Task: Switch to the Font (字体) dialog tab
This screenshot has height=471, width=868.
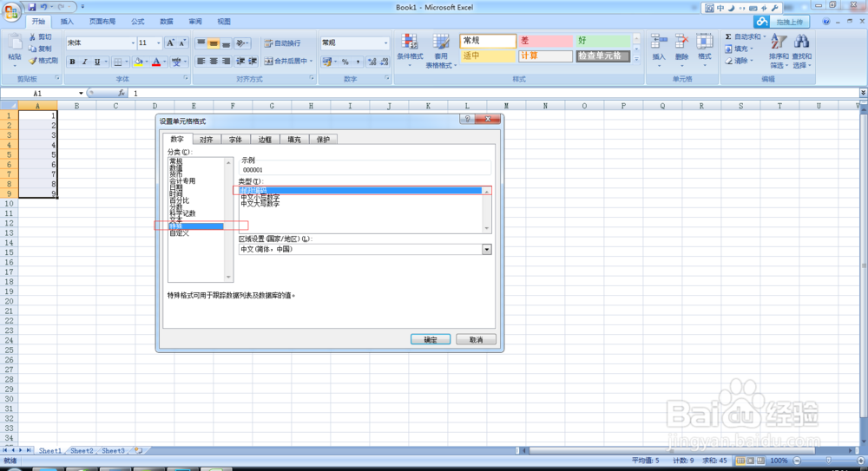Action: click(x=235, y=140)
